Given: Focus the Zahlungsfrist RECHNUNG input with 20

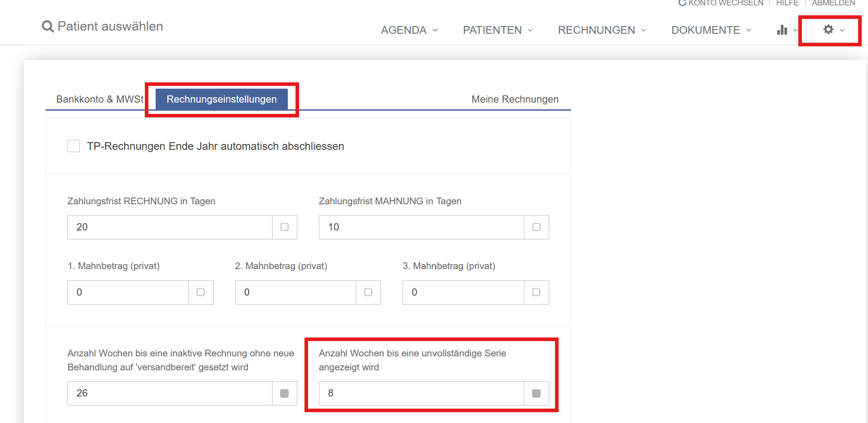Looking at the screenshot, I should (170, 227).
